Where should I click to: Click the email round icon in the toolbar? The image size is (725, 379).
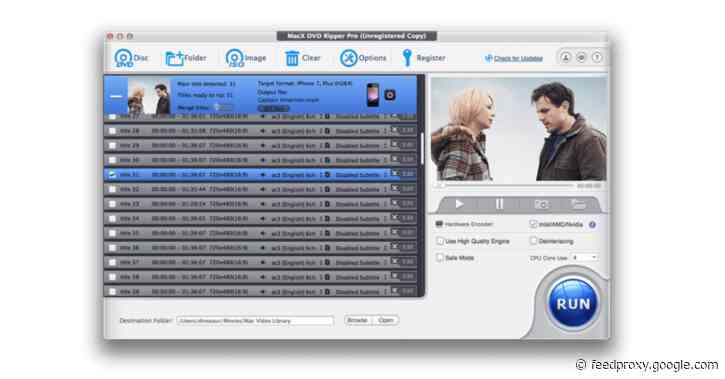pyautogui.click(x=581, y=57)
